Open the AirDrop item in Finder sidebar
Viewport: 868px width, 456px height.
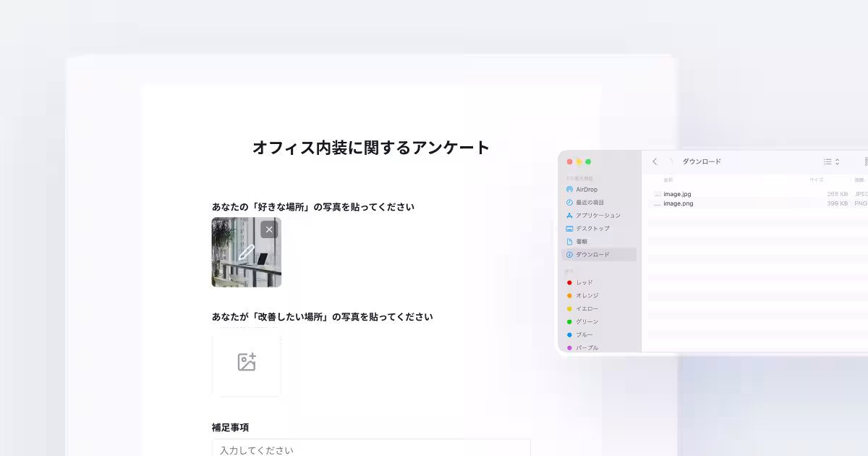586,189
